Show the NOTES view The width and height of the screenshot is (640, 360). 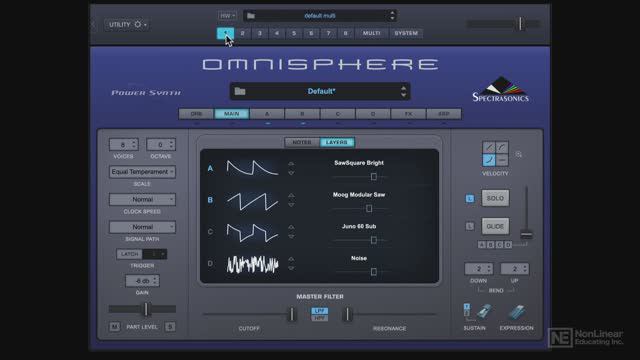[302, 142]
